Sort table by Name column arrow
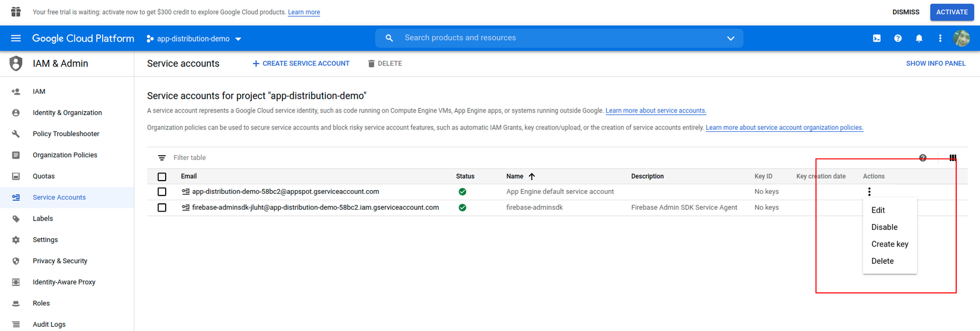The image size is (980, 331). click(x=532, y=176)
